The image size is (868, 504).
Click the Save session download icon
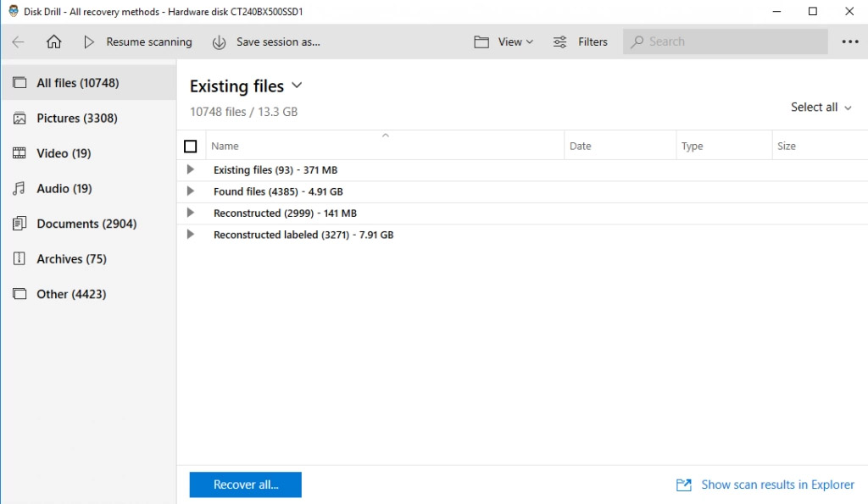pyautogui.click(x=220, y=42)
